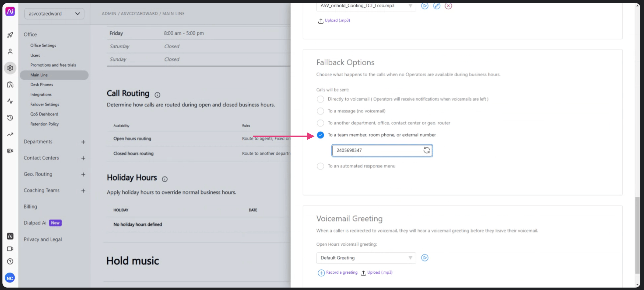The image size is (644, 290).
Task: Select Directly to voicemail radio option
Action: click(320, 99)
